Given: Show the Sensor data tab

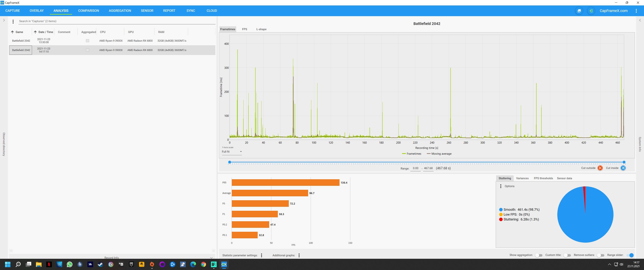Looking at the screenshot, I should pyautogui.click(x=564, y=178).
